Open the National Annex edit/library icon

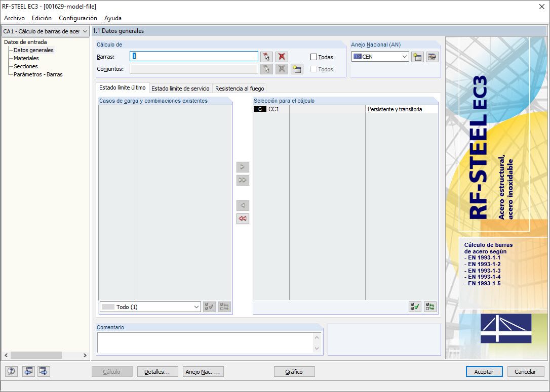432,57
